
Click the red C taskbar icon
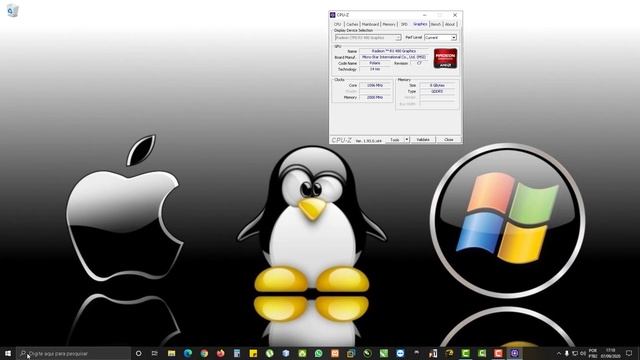pos(498,353)
